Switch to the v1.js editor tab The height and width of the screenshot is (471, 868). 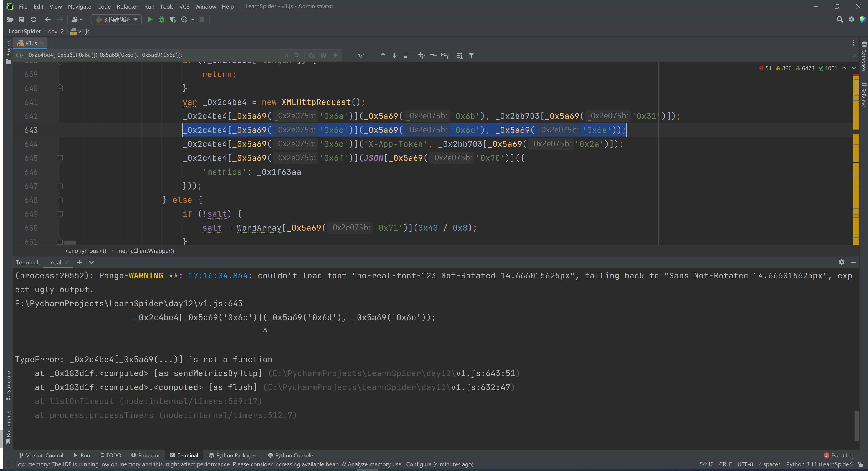(x=31, y=43)
